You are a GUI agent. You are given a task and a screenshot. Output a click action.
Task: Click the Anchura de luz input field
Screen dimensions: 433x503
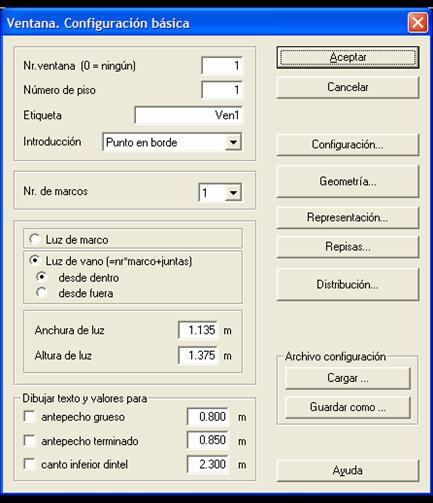pyautogui.click(x=198, y=330)
